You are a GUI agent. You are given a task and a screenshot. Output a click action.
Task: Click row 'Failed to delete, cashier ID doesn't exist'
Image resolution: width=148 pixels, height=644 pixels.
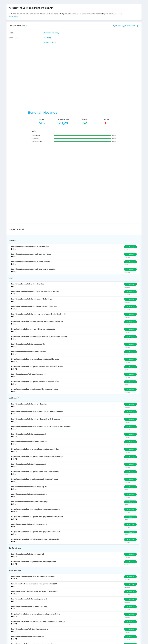74,390
